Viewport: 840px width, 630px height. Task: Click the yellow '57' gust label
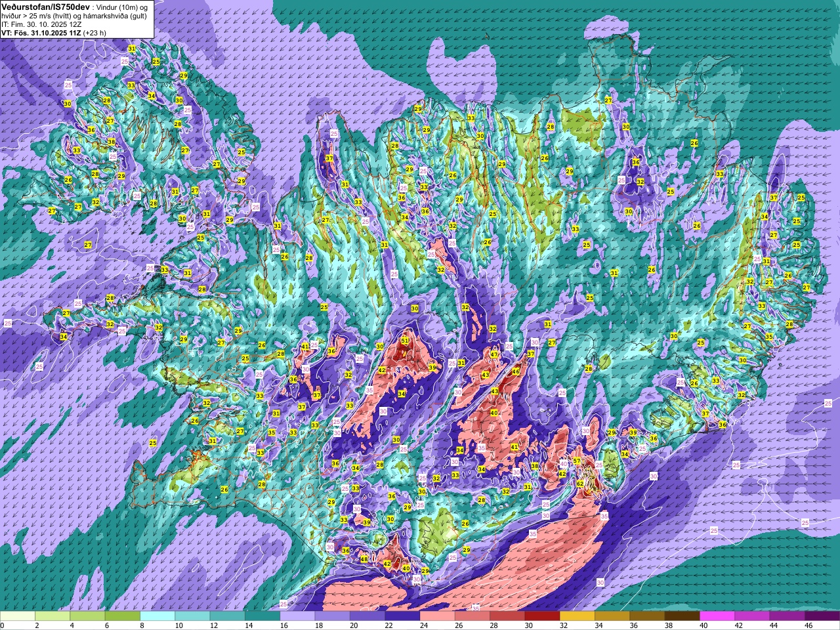click(577, 461)
